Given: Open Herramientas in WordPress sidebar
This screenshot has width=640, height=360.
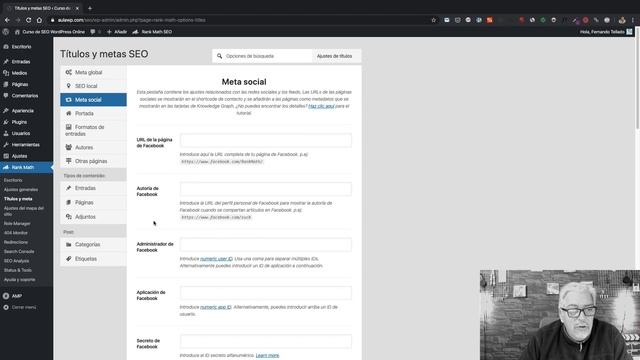Looking at the screenshot, I should coord(26,145).
